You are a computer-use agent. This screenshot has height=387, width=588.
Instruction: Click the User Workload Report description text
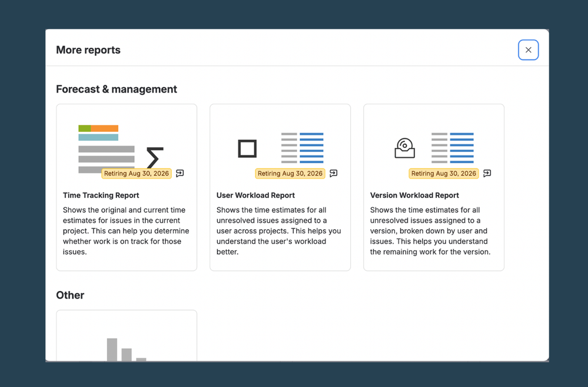coord(278,231)
